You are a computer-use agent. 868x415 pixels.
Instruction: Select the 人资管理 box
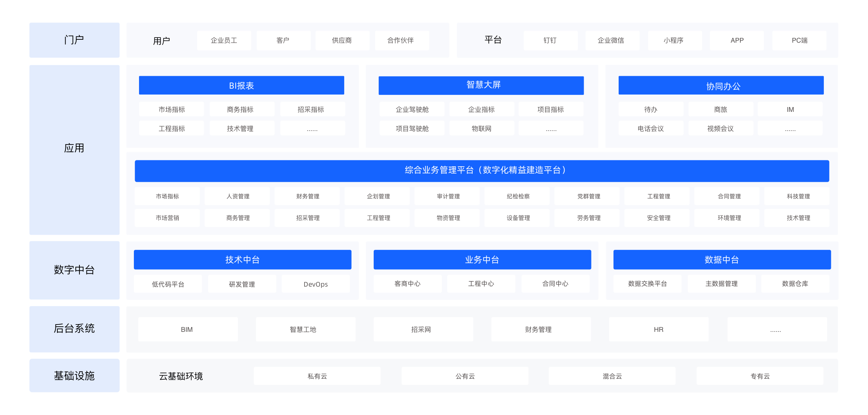[x=238, y=196]
